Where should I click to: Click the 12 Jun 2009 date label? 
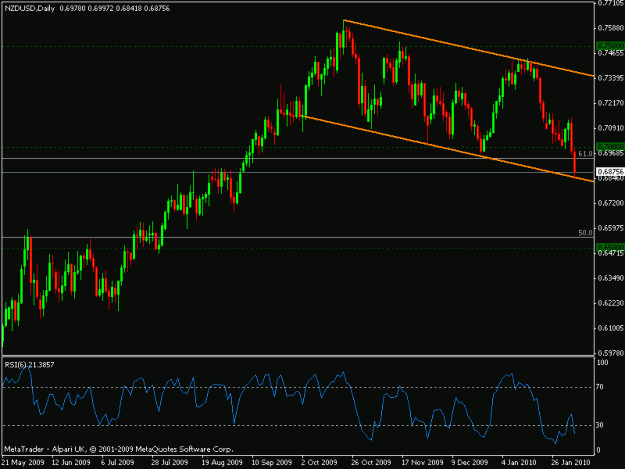(71, 463)
